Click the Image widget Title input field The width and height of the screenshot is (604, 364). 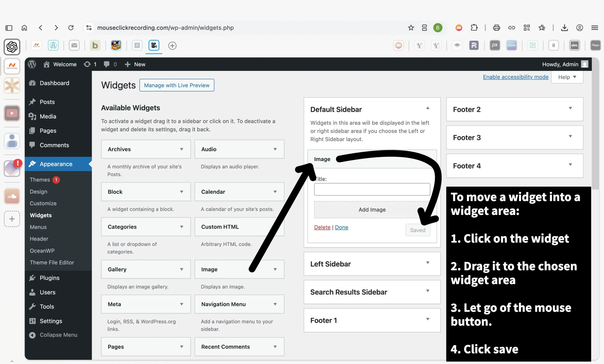pyautogui.click(x=372, y=189)
